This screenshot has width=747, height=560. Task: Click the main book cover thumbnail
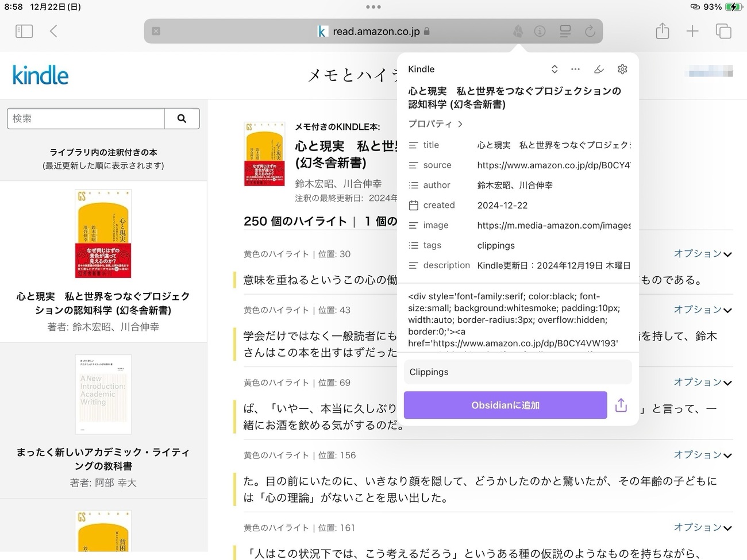pos(264,154)
